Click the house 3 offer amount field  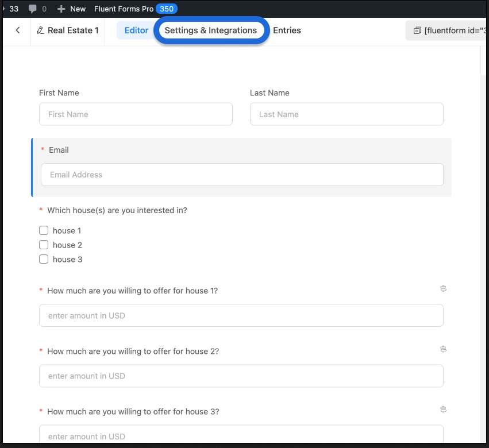pyautogui.click(x=241, y=434)
